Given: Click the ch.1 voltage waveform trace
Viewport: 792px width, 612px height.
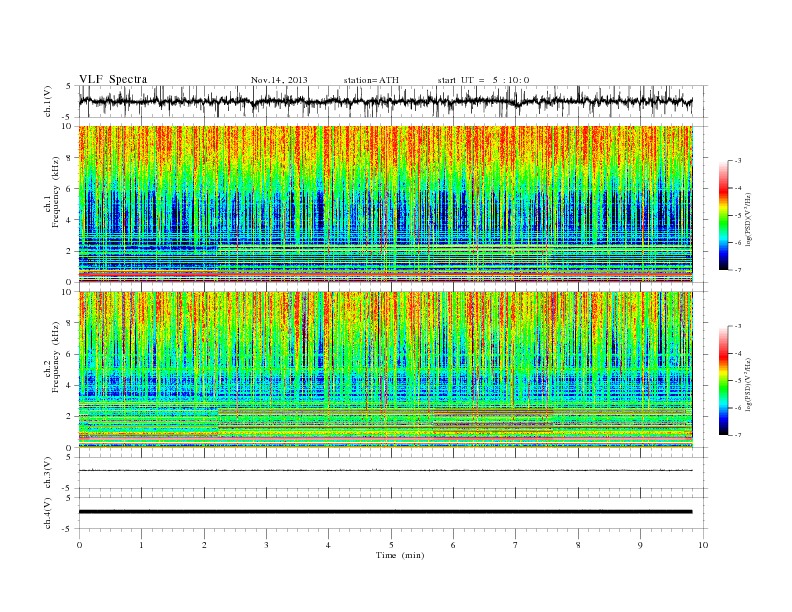Looking at the screenshot, I should click(385, 101).
